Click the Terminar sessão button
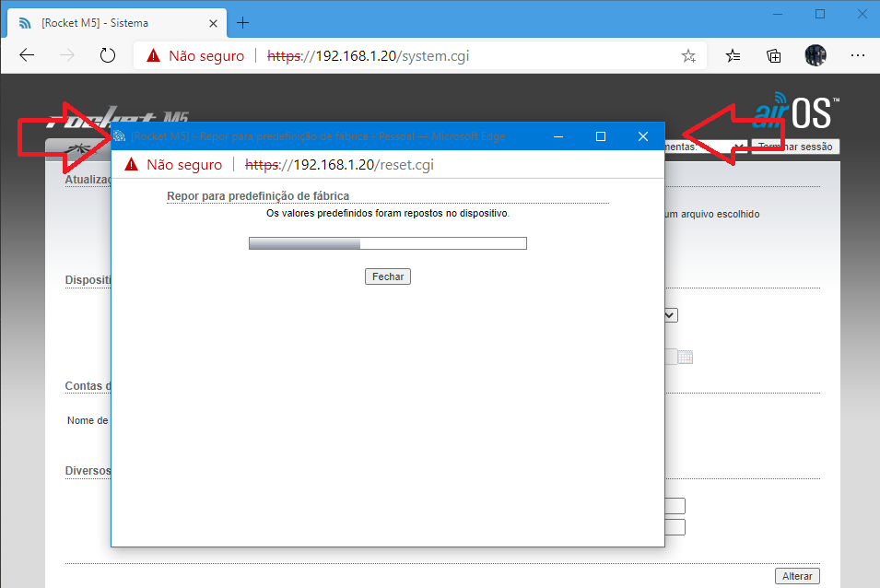The height and width of the screenshot is (588, 880). pos(796,147)
